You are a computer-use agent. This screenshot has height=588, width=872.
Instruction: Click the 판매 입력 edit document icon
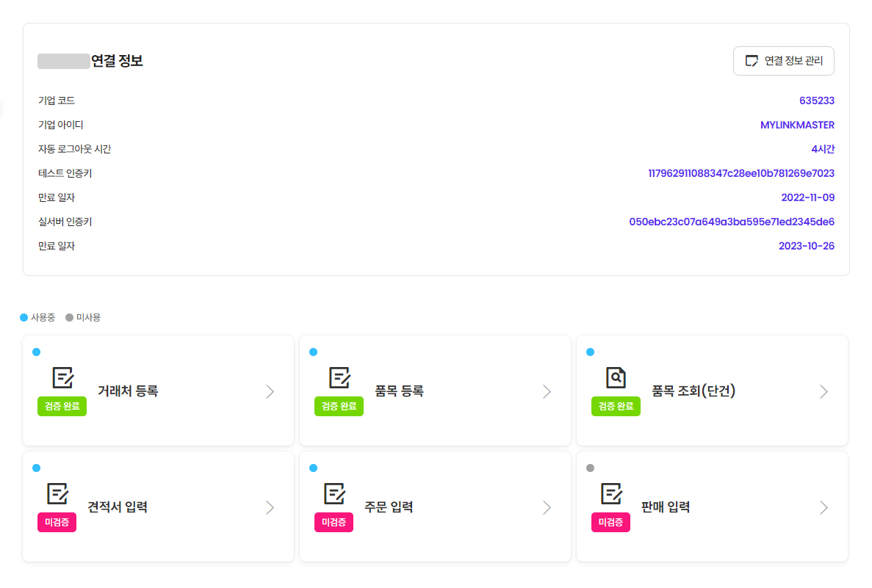[x=611, y=493]
